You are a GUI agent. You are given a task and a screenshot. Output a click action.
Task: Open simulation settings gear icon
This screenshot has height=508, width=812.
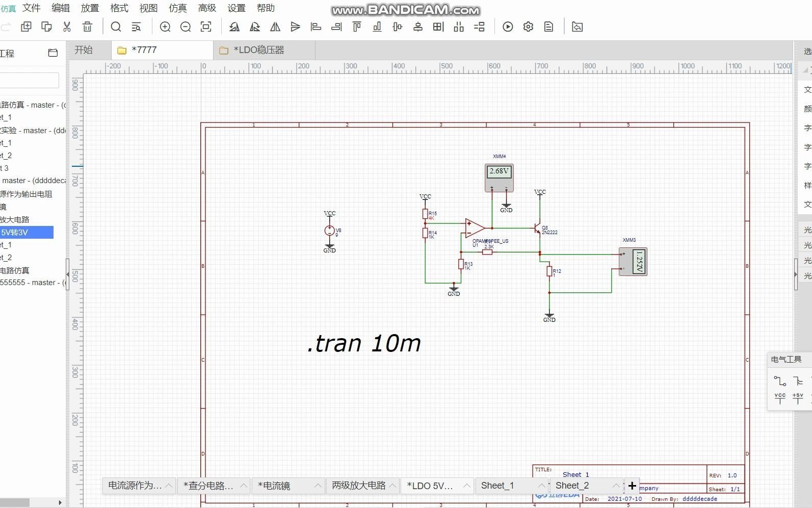528,27
